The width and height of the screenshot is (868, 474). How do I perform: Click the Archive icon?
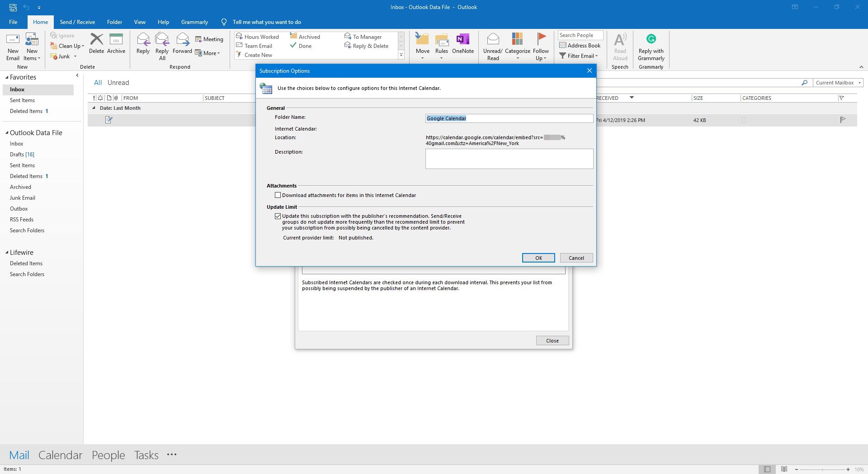(116, 39)
